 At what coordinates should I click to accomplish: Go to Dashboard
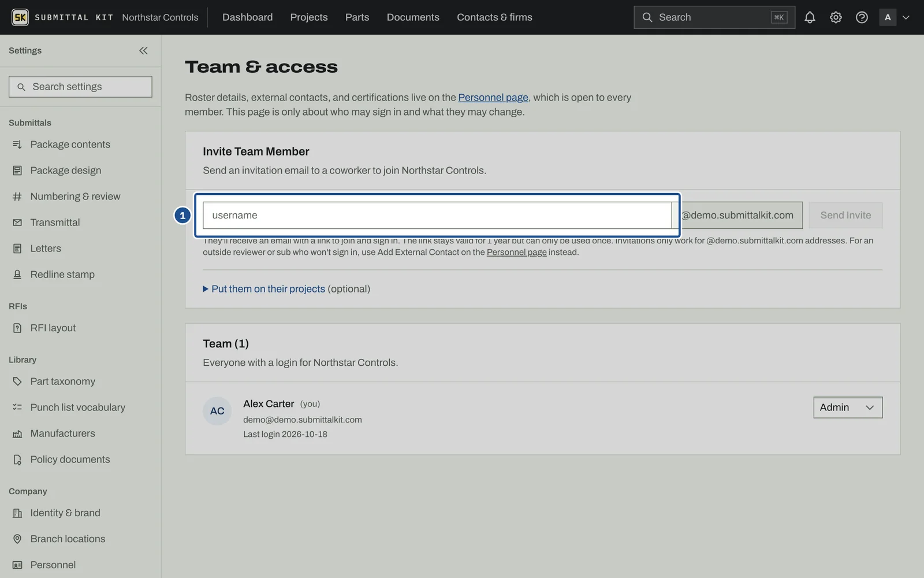tap(247, 17)
